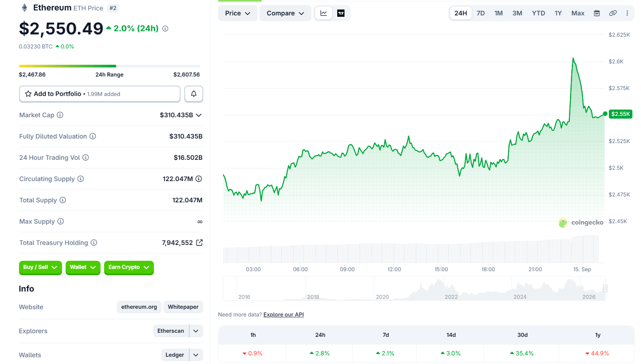The height and width of the screenshot is (364, 641).
Task: Open info tooltip for 24 Hour Trading Vol
Action: 86,158
